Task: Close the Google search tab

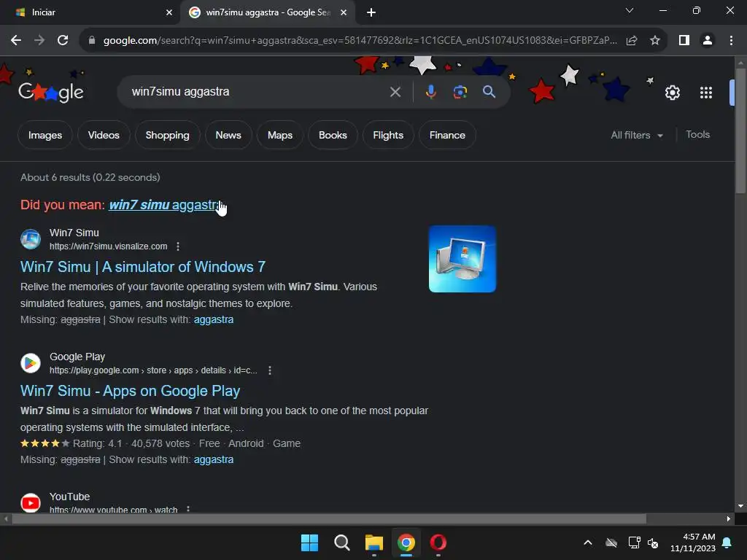Action: click(344, 12)
